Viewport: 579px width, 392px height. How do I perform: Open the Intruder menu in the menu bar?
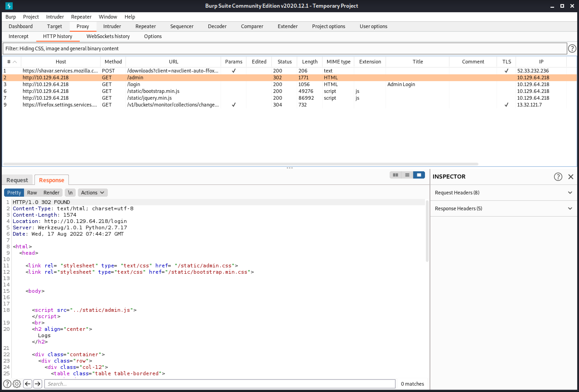pos(55,17)
